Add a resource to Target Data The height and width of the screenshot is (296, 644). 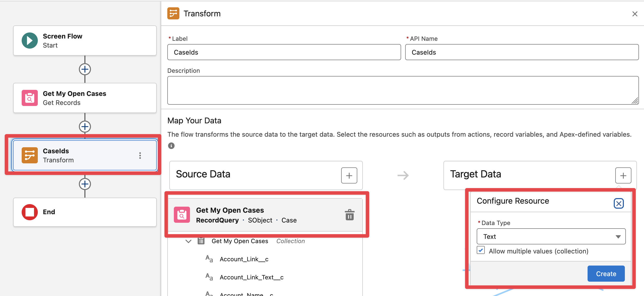pyautogui.click(x=623, y=175)
